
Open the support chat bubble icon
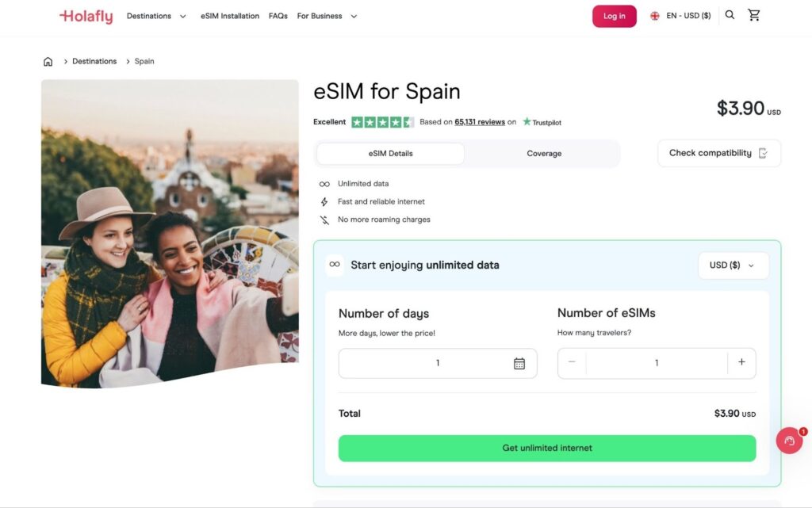tap(789, 440)
